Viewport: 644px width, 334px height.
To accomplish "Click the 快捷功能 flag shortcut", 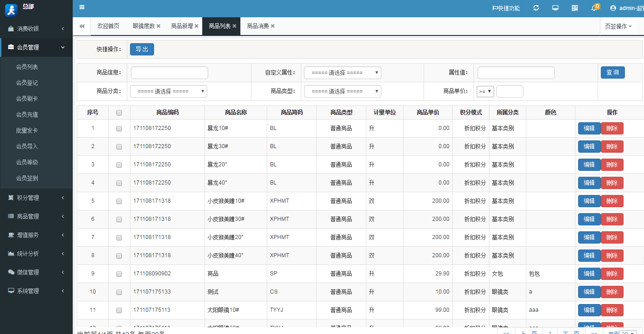I will pyautogui.click(x=506, y=8).
